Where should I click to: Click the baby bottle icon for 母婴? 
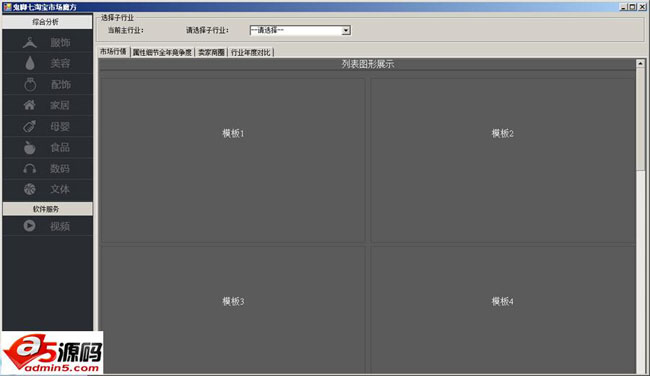coord(29,126)
